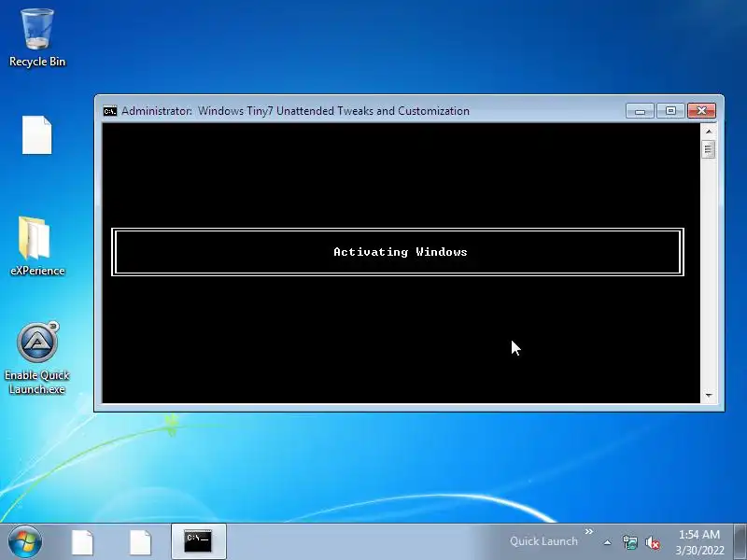Click the window title Administrator: Windows Tiny7 text

pos(295,111)
